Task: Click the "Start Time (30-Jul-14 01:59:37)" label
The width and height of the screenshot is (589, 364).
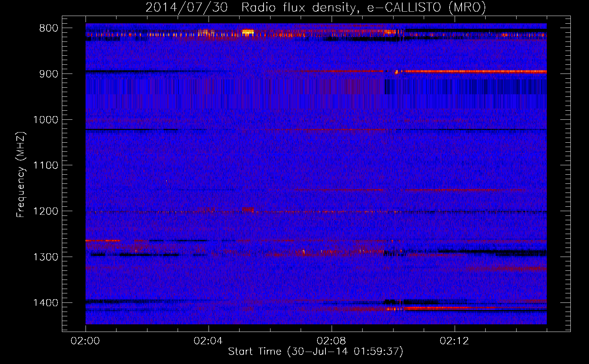Action: click(x=316, y=351)
